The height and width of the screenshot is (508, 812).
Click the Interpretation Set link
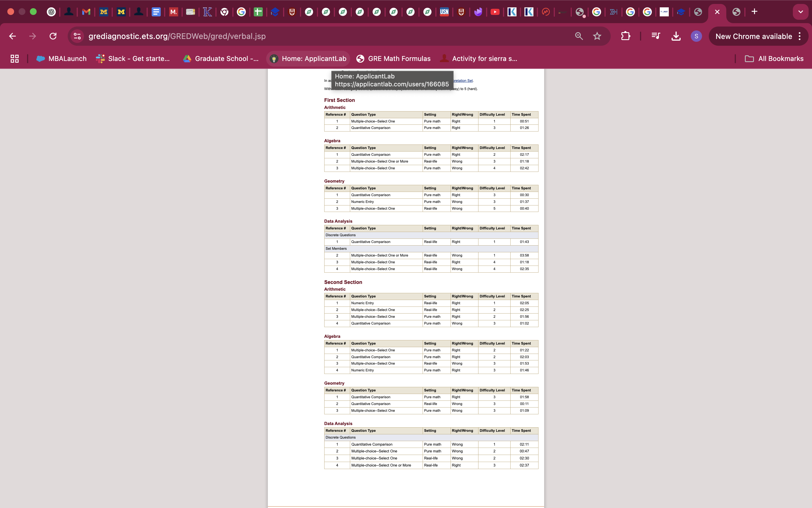pyautogui.click(x=463, y=81)
